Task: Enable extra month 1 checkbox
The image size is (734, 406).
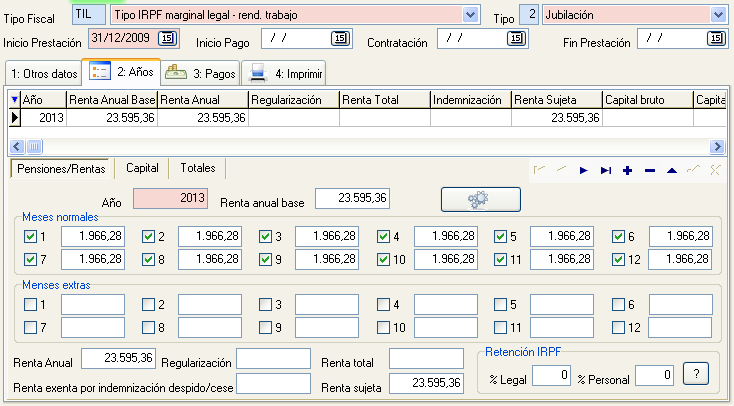Action: click(30, 304)
